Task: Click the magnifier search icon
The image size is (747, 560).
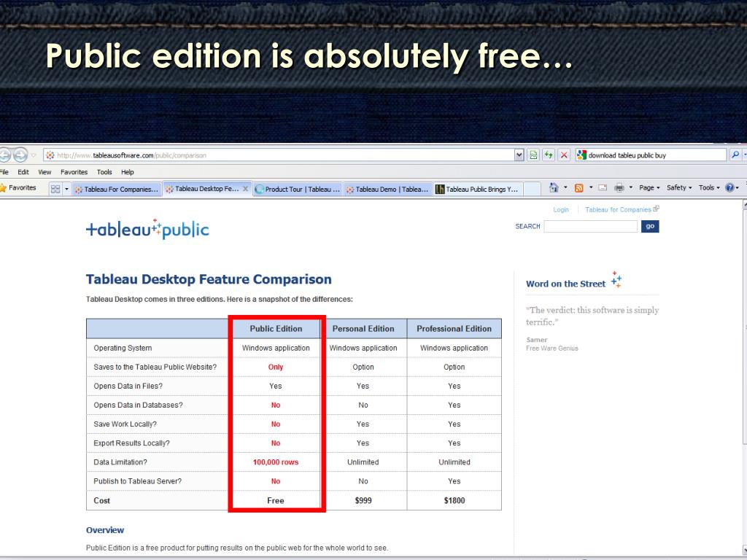Action: coord(735,155)
